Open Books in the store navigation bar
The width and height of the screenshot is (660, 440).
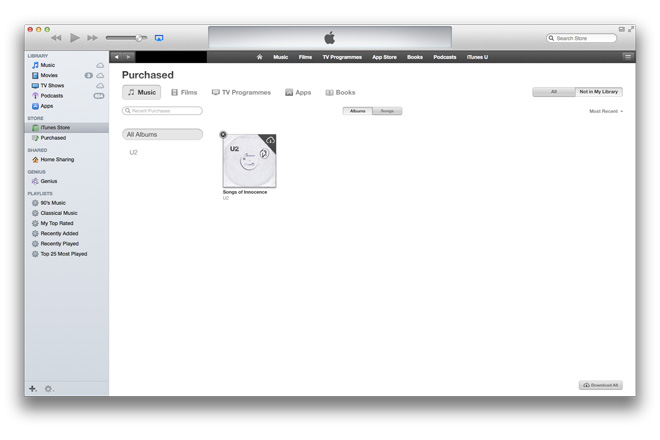coord(415,57)
